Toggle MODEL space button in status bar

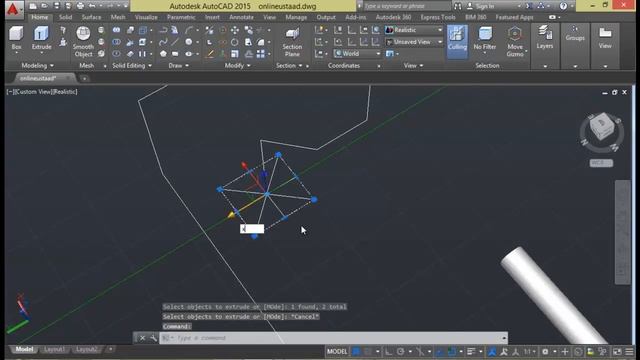[x=337, y=351]
